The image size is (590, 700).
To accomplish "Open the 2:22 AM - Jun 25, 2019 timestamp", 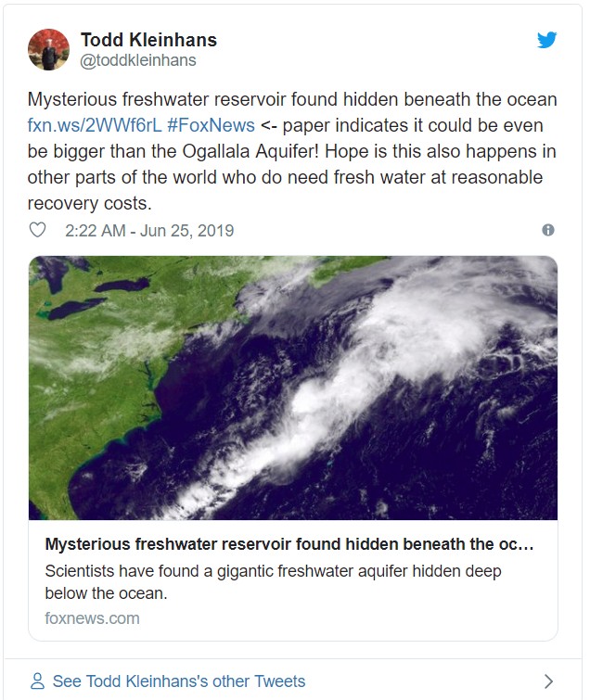I will pos(149,230).
